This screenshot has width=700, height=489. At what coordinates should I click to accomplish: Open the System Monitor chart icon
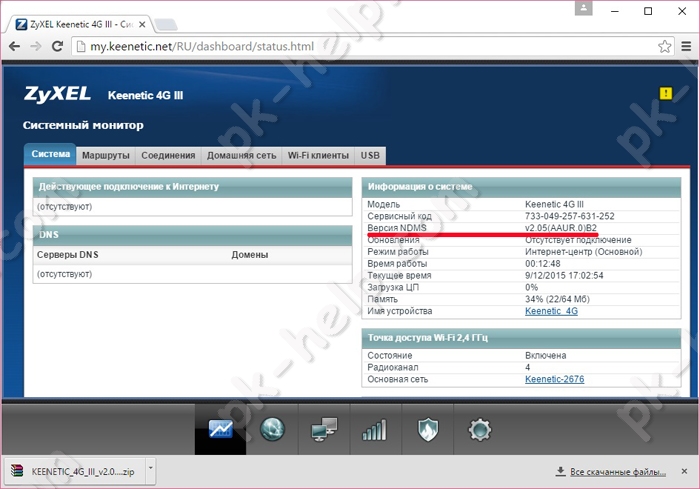221,429
